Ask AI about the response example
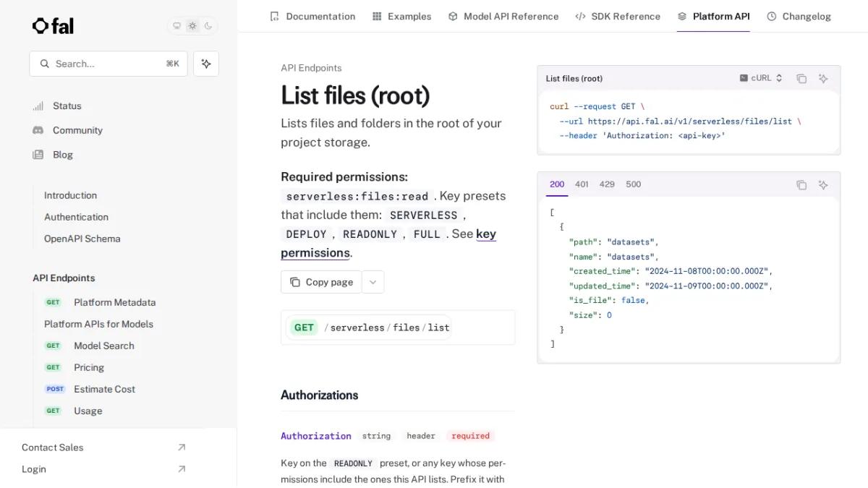The width and height of the screenshot is (868, 488). coord(823,184)
